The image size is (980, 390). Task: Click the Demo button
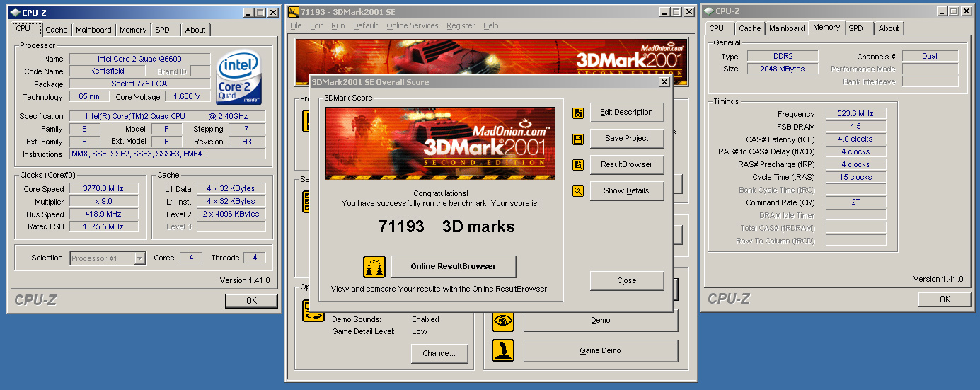(601, 320)
